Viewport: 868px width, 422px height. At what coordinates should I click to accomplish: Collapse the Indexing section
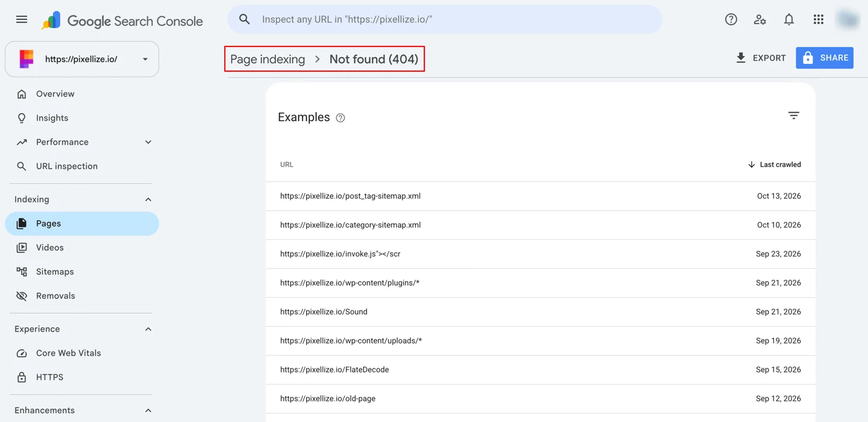coord(148,200)
